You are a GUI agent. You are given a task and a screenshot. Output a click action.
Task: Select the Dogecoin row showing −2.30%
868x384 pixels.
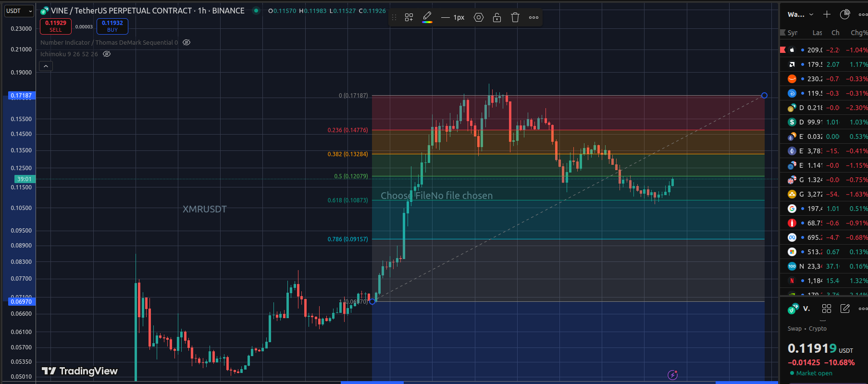pos(824,108)
